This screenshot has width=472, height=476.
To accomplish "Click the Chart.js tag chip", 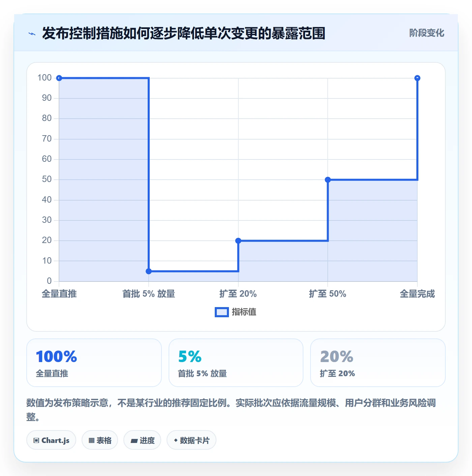I will pos(51,440).
